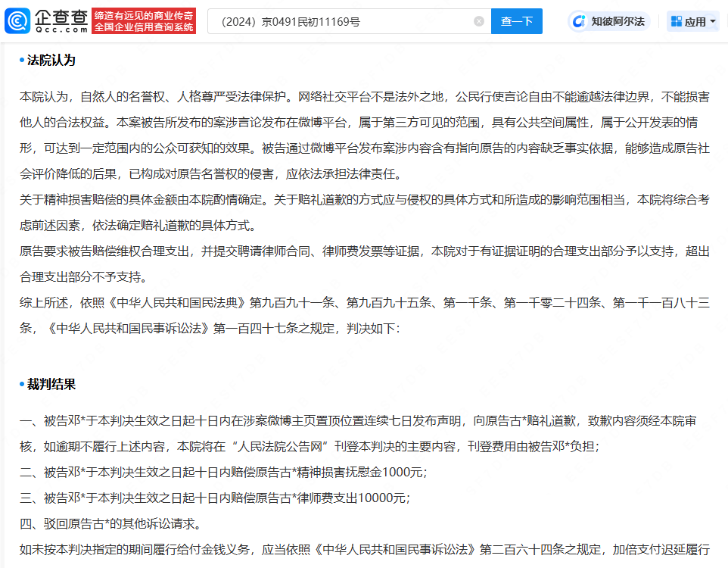Open the 知彼阿尔法 assistant link
The width and height of the screenshot is (728, 568).
coord(608,21)
